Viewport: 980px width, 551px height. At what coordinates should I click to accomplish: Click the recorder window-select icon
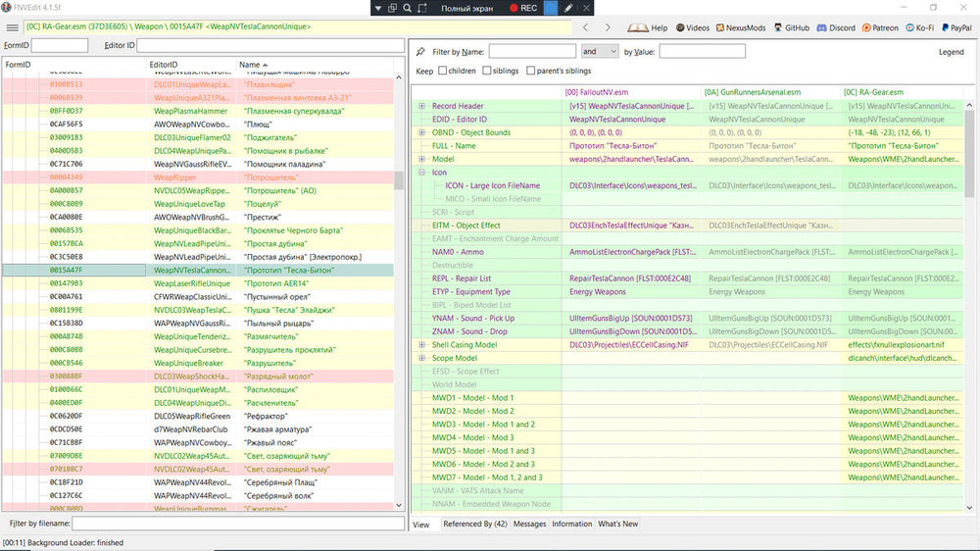tap(393, 8)
